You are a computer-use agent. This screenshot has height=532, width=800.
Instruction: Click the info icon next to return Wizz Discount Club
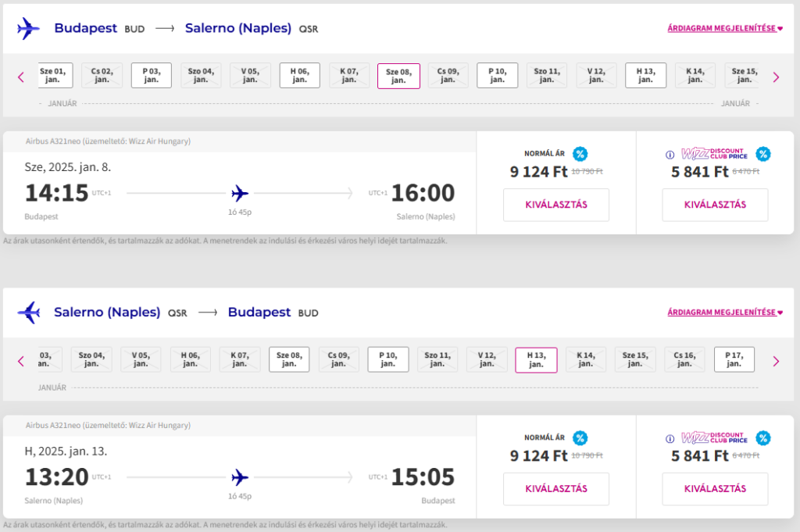point(670,439)
